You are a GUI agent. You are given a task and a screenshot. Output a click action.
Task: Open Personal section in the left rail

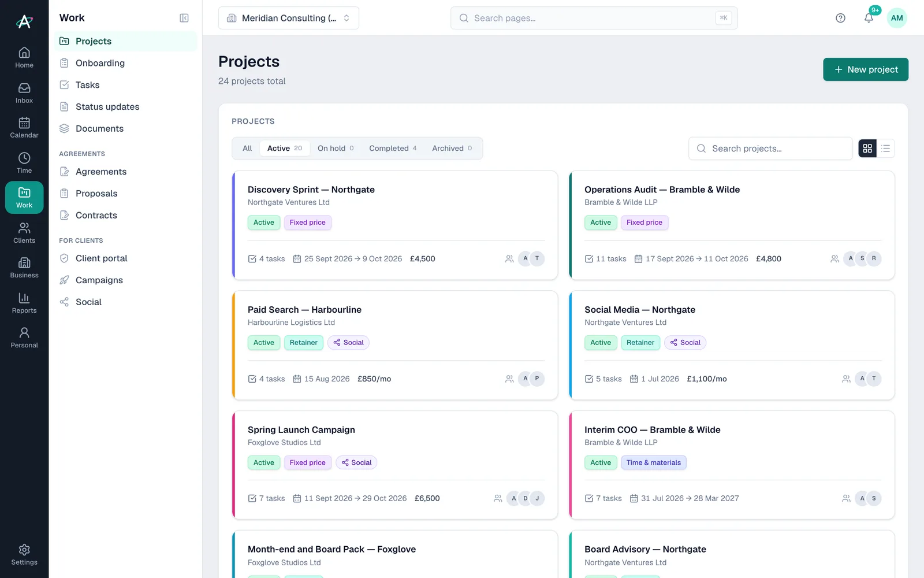(24, 338)
